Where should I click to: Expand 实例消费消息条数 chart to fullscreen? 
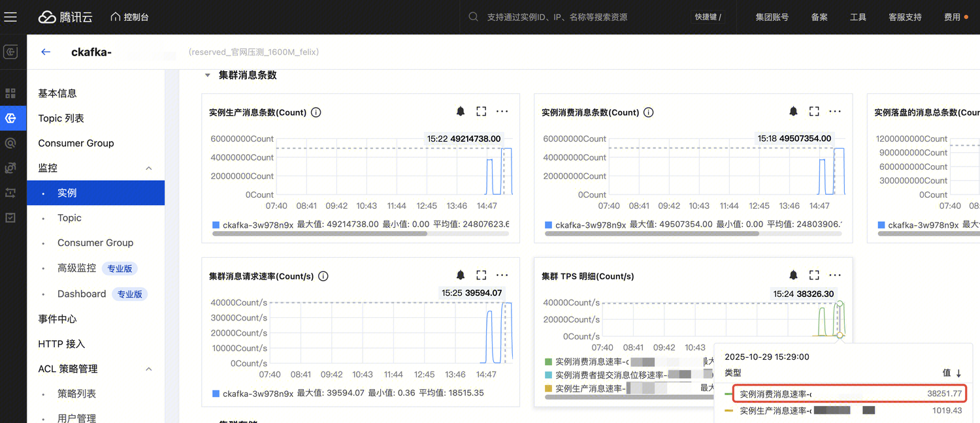click(814, 112)
